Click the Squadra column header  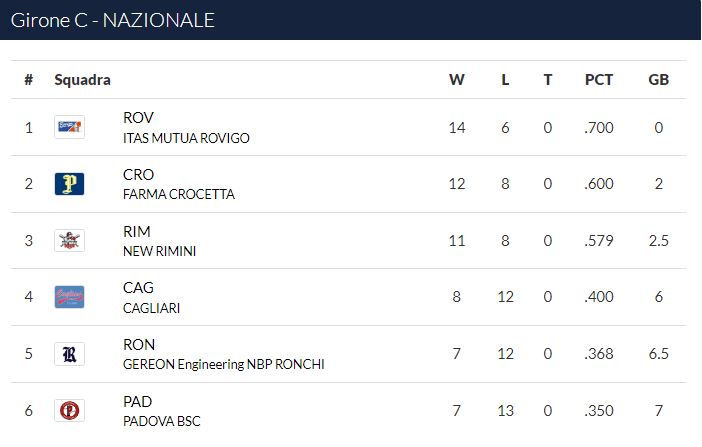[82, 80]
